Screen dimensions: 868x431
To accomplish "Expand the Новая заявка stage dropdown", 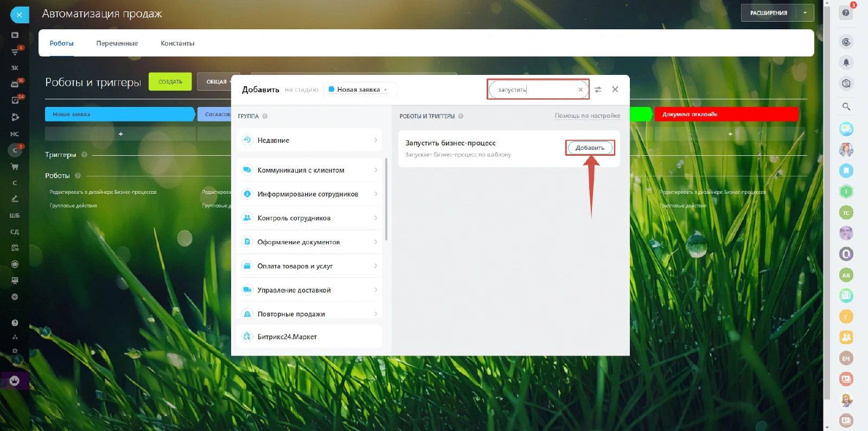I will tap(360, 90).
